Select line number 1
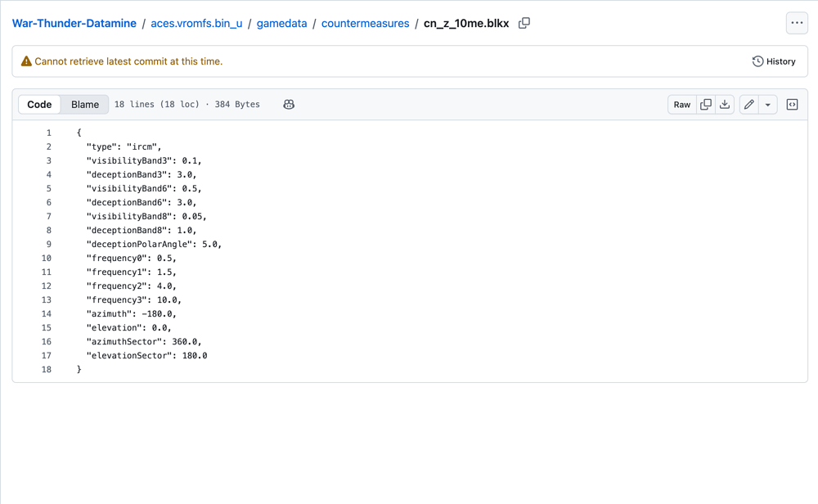 point(48,133)
